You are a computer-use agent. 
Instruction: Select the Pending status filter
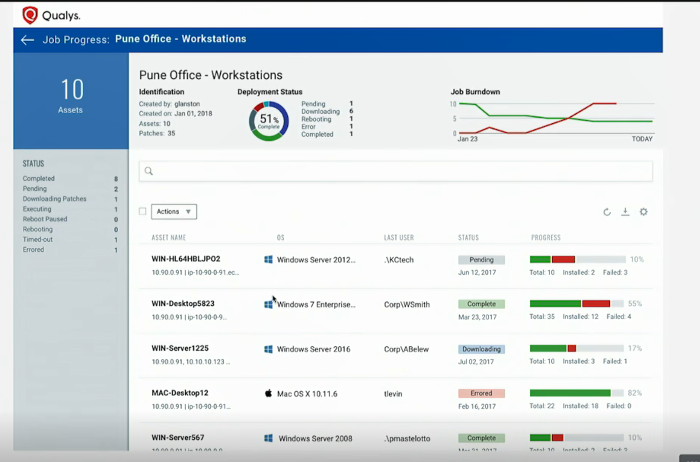coord(35,189)
